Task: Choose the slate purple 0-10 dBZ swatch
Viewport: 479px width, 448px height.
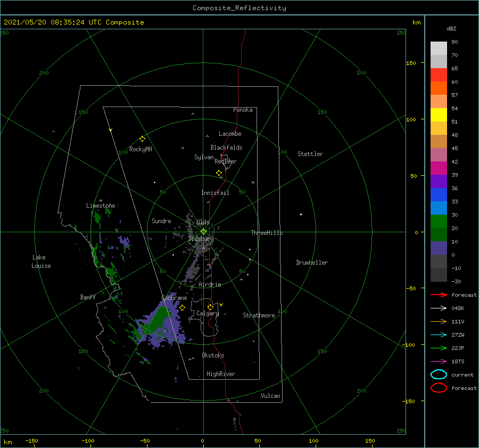Action: [439, 248]
